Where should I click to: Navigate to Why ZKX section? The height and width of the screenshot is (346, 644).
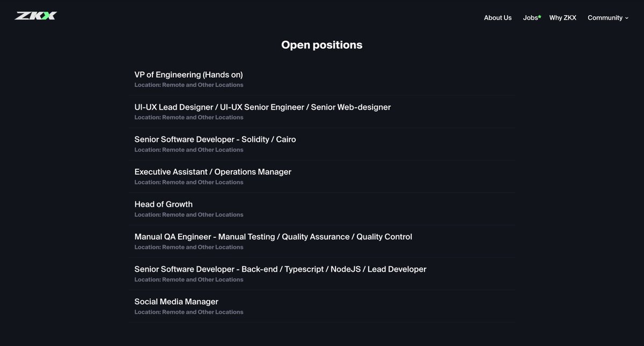pyautogui.click(x=562, y=17)
